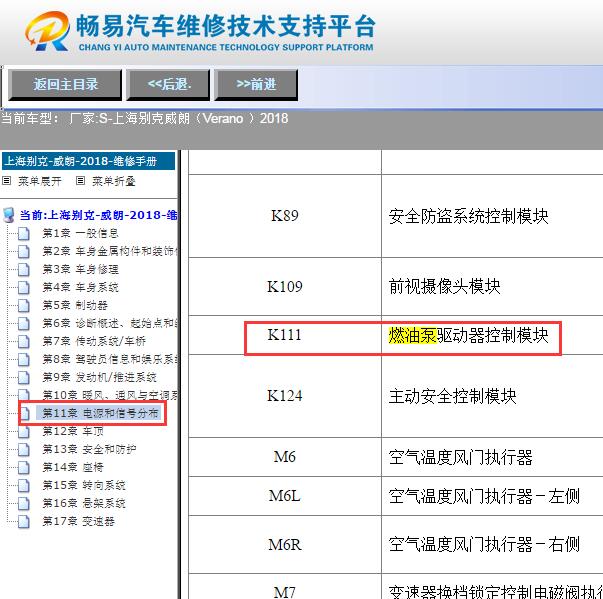Image resolution: width=603 pixels, height=599 pixels.
Task: Click the K111 code cell
Action: pos(285,335)
